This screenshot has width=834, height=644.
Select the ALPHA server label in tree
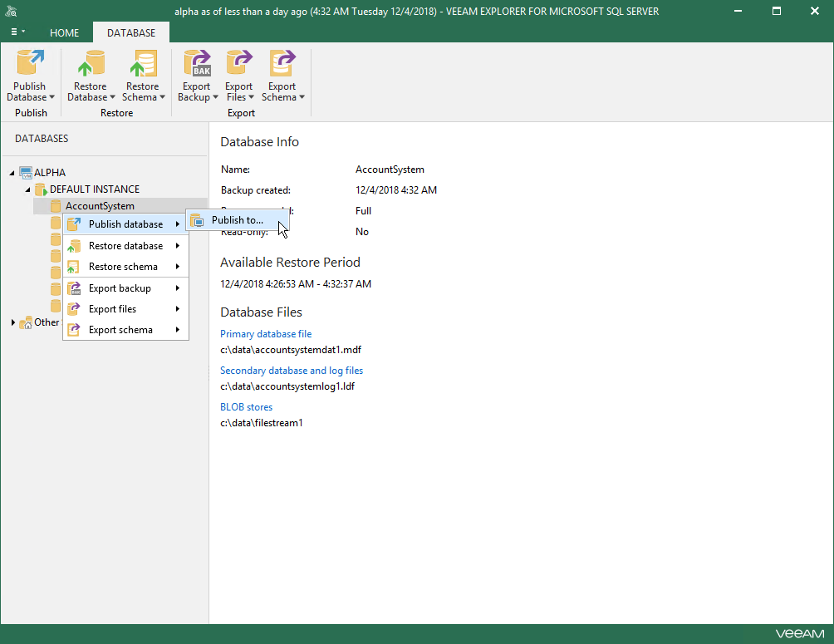50,173
